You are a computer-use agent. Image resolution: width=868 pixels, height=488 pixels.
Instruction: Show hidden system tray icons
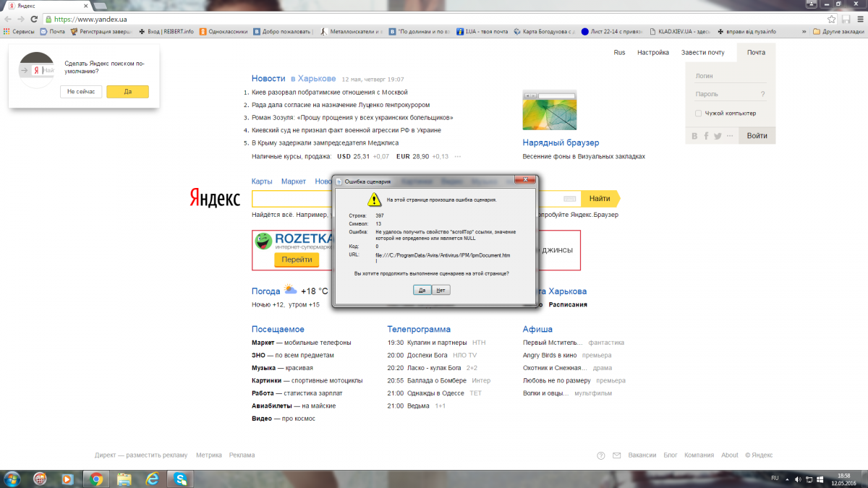pos(788,479)
